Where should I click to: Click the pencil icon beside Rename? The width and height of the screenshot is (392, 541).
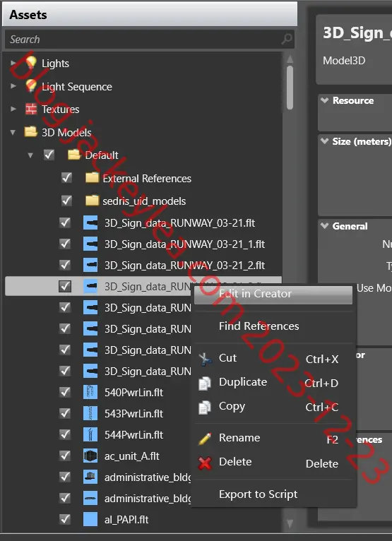205,439
